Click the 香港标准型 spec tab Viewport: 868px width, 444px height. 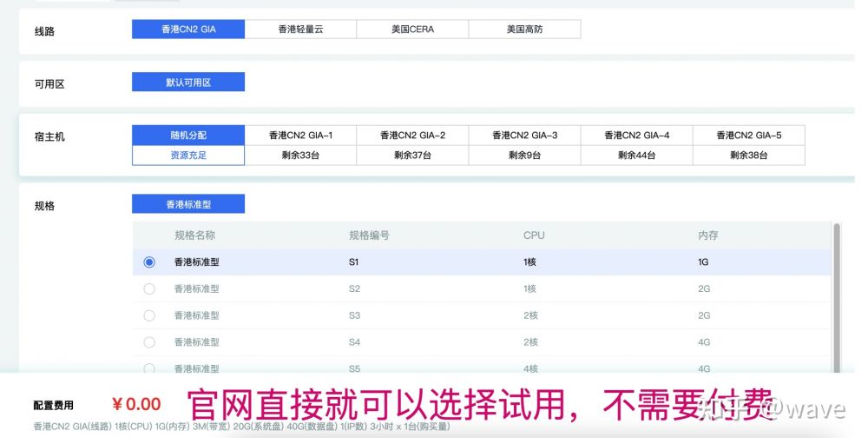click(x=188, y=204)
